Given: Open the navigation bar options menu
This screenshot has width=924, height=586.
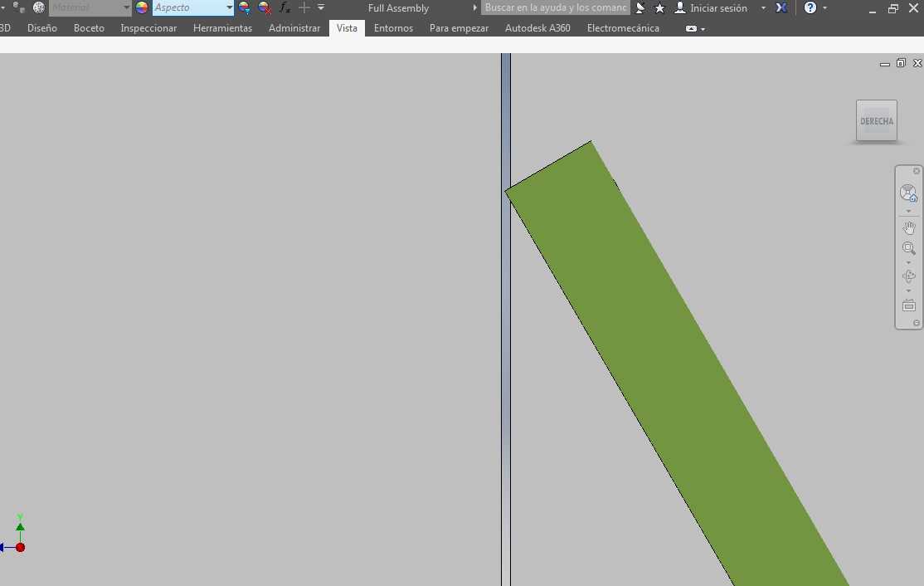Looking at the screenshot, I should click(x=917, y=323).
